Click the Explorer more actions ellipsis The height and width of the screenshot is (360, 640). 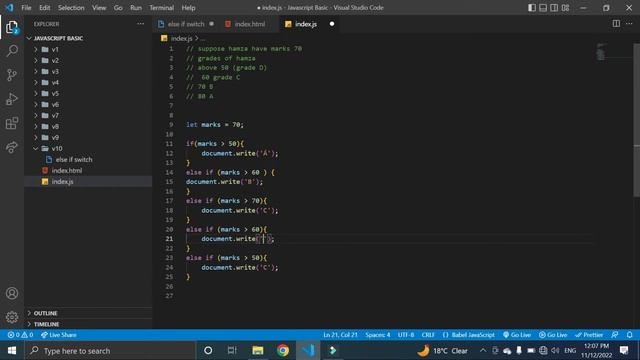(140, 24)
